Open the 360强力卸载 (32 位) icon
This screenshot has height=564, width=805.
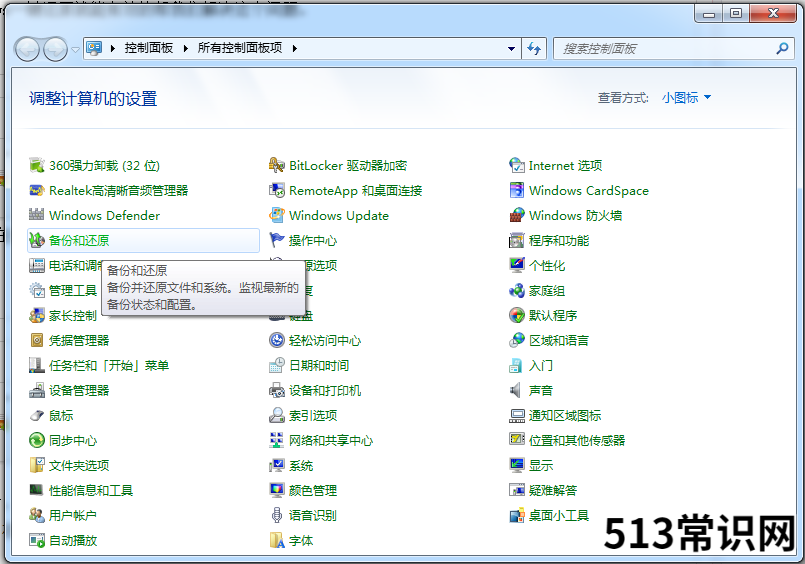click(36, 165)
